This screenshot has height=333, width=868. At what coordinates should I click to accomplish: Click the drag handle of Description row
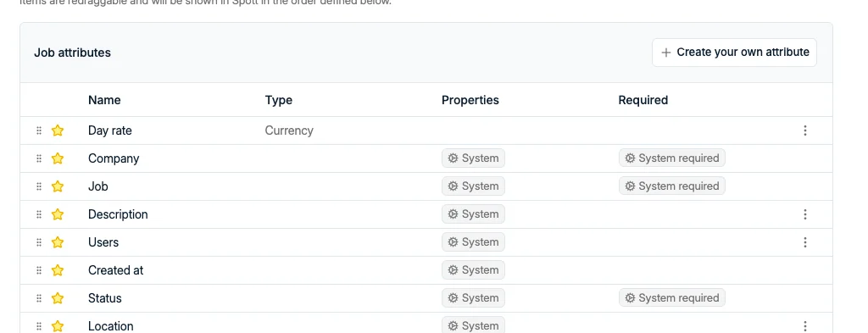[x=39, y=214]
